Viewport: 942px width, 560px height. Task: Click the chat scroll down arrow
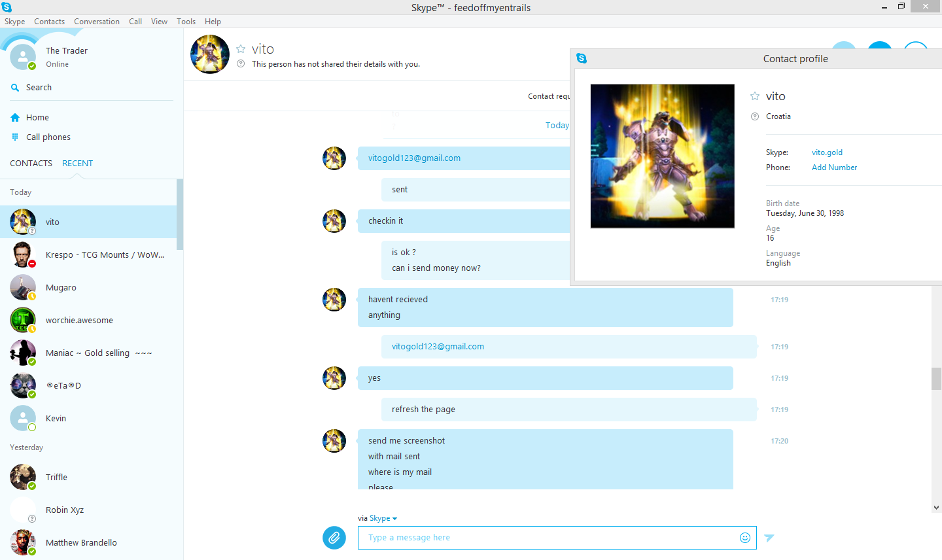[937, 507]
